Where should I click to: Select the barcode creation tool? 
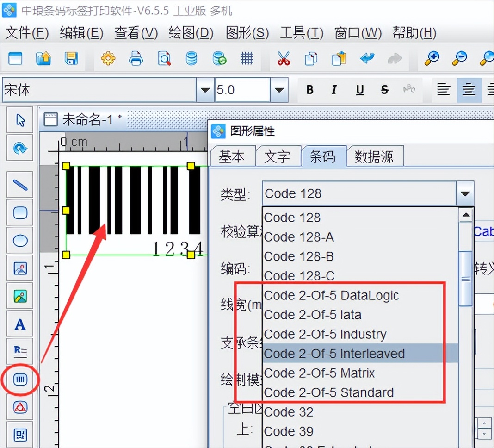(19, 379)
